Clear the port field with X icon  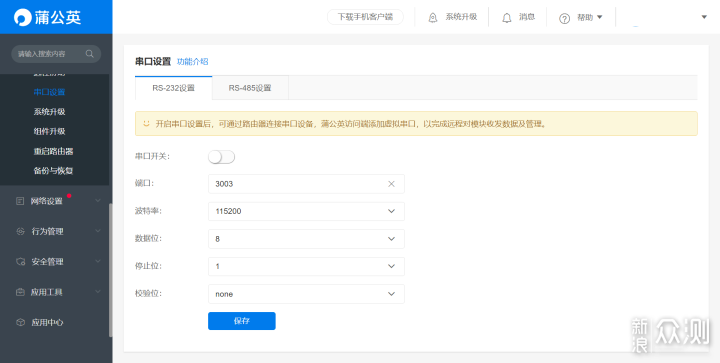pos(391,184)
